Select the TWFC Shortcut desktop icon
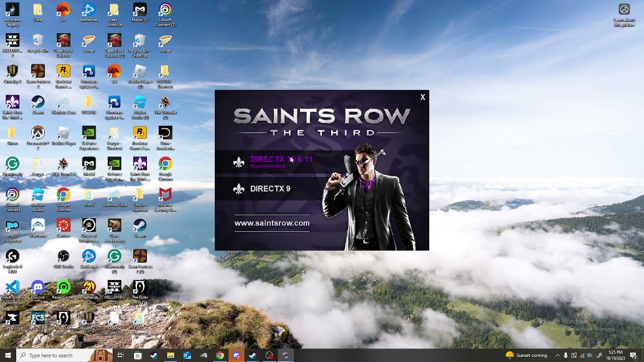 [x=140, y=323]
